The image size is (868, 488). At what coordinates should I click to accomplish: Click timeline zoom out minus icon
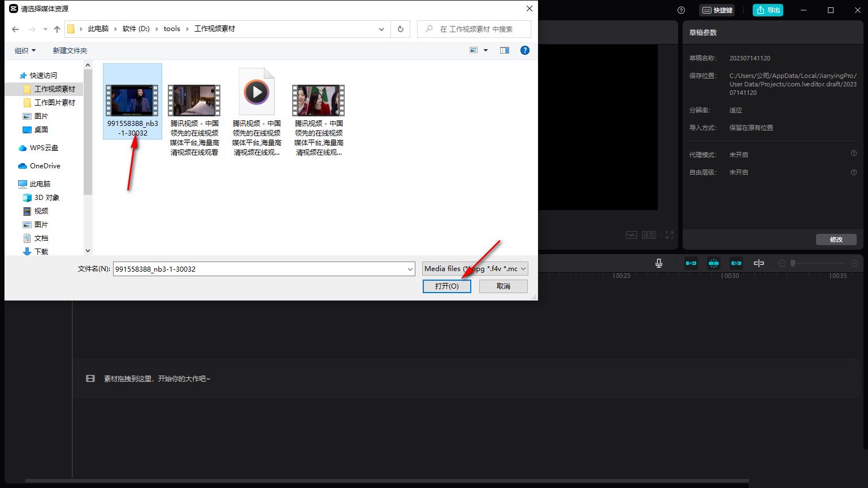coord(782,263)
